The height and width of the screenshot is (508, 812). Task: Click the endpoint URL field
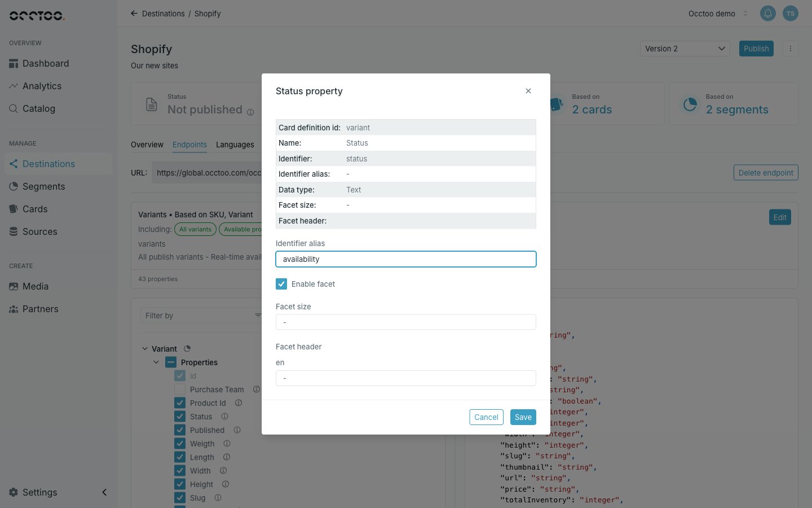point(207,173)
